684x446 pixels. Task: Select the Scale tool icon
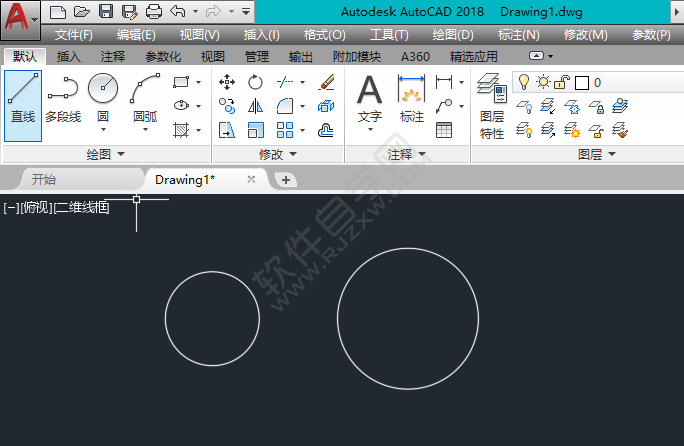coord(255,130)
